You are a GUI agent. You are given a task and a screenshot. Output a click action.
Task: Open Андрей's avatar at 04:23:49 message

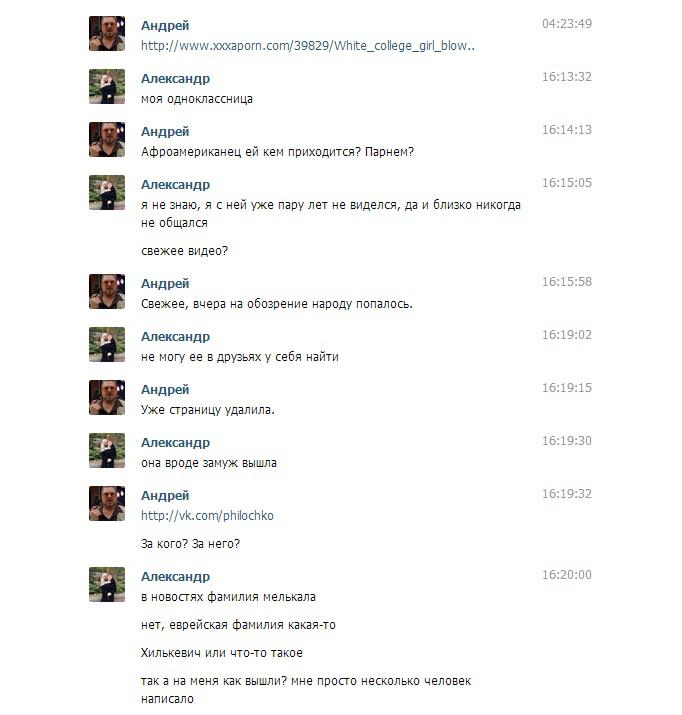click(x=107, y=33)
